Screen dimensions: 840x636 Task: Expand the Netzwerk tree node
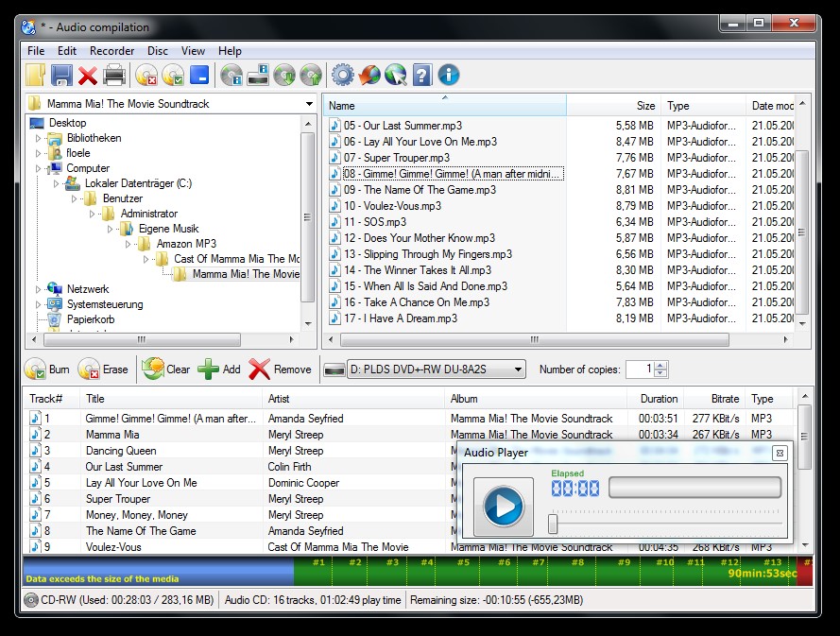[38, 289]
